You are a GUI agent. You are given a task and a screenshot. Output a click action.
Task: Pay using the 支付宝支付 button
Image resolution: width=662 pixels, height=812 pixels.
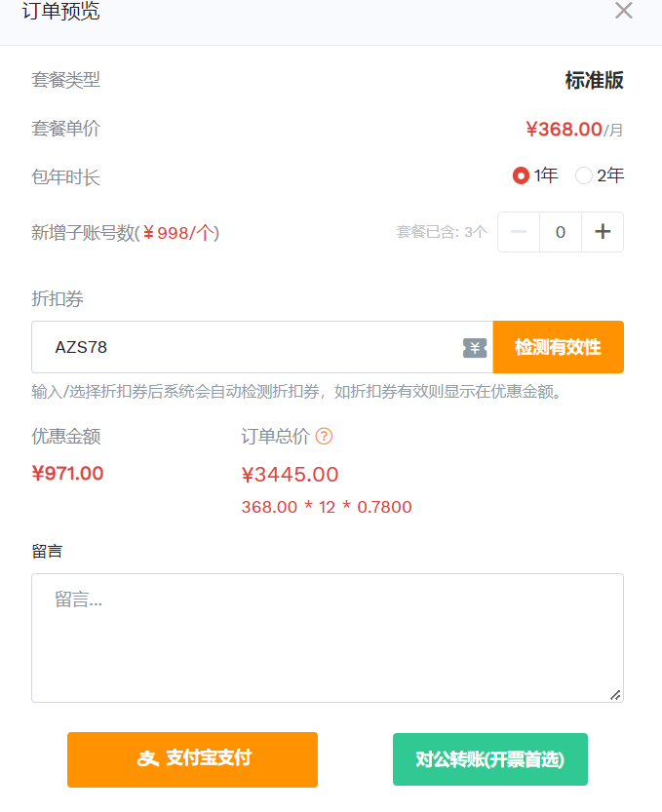pyautogui.click(x=192, y=759)
